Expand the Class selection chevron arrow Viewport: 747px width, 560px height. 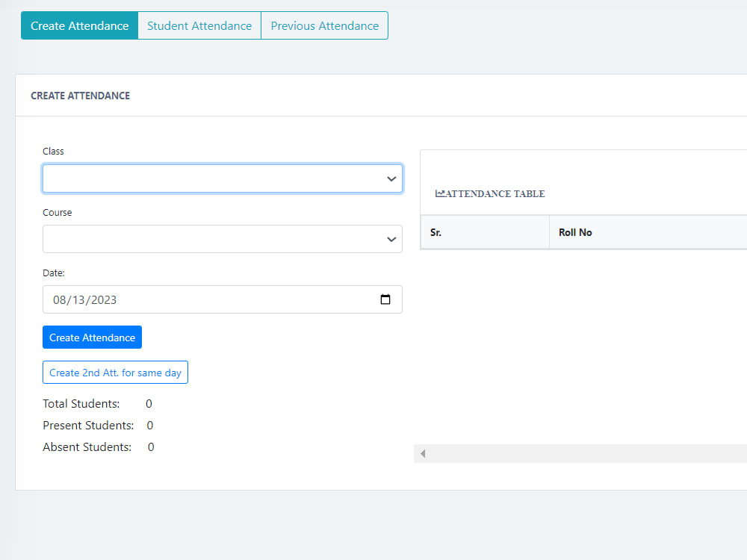click(391, 178)
